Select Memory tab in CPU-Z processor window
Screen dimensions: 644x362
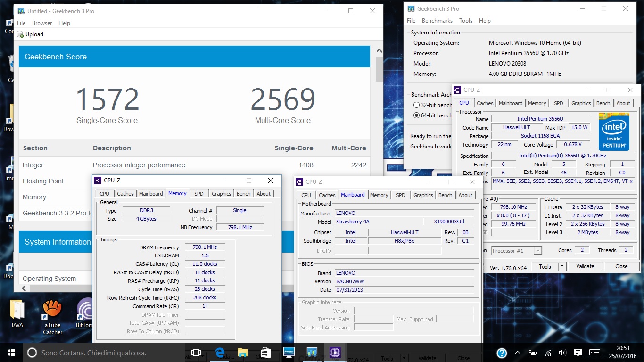pyautogui.click(x=537, y=103)
